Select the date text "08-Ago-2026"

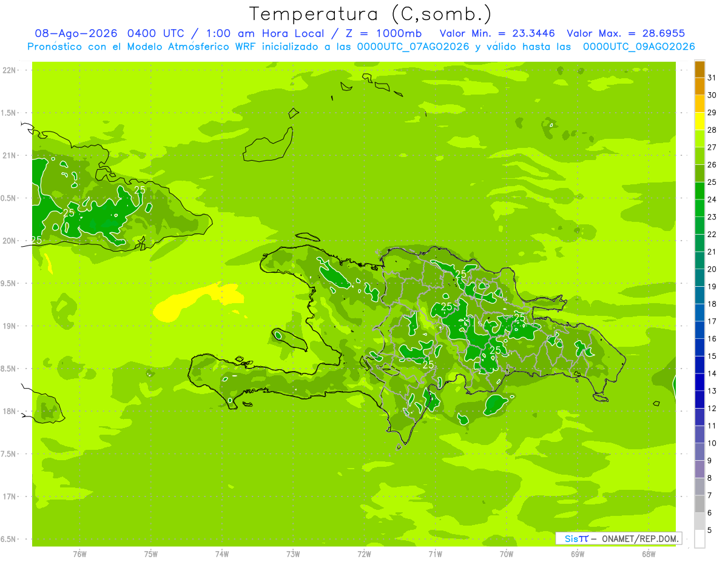click(x=76, y=33)
